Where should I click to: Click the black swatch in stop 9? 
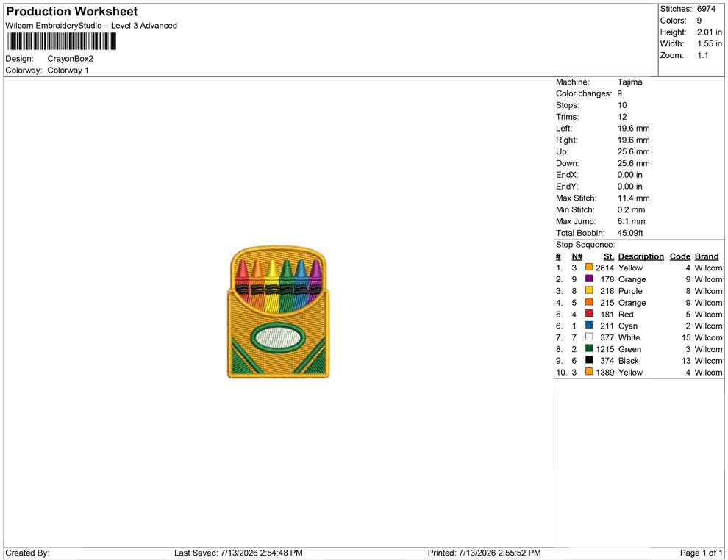pyautogui.click(x=589, y=360)
